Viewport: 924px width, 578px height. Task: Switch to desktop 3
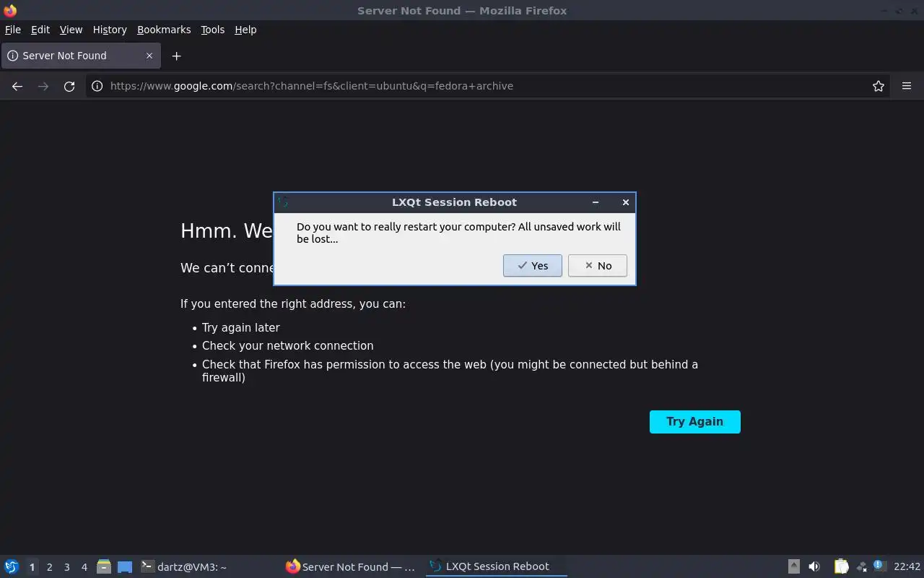point(66,567)
